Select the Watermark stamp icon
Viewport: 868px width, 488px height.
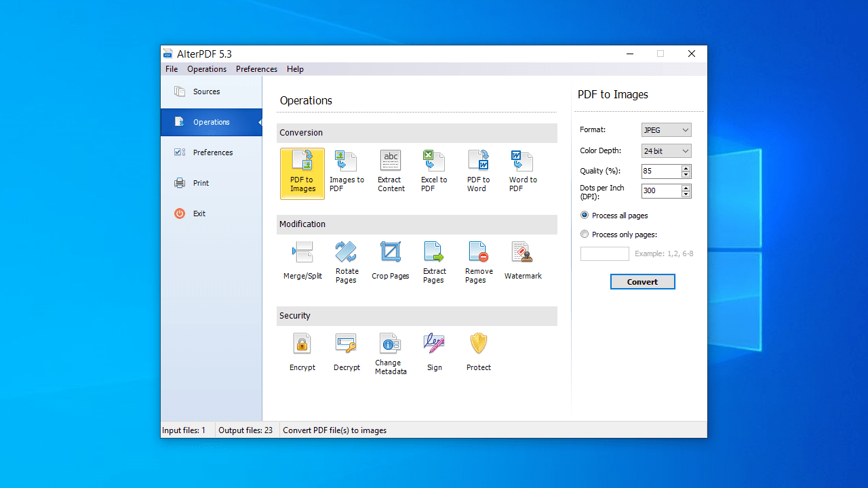[x=523, y=260]
